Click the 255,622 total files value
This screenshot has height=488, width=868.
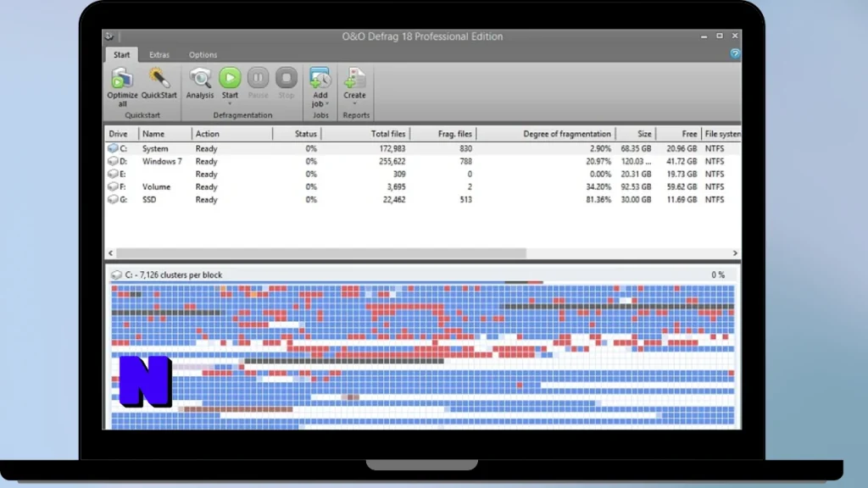392,161
